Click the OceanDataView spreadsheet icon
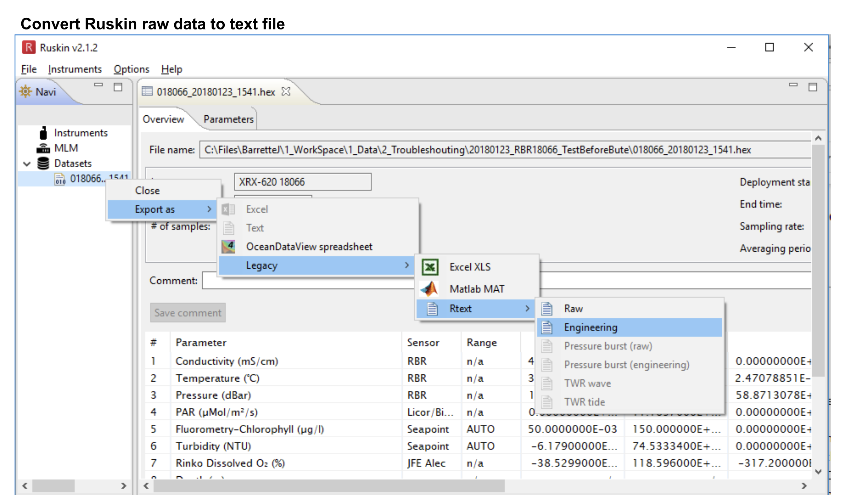The height and width of the screenshot is (504, 842). click(x=228, y=246)
